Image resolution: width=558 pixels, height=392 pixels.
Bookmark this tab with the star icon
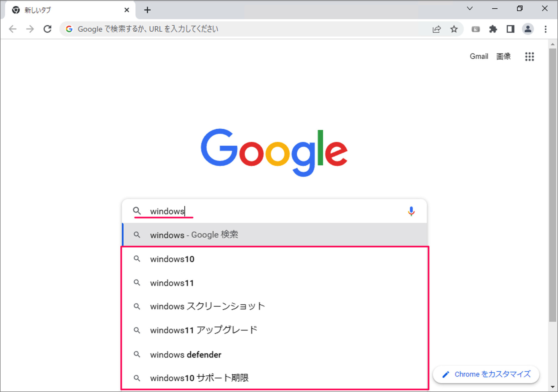454,29
